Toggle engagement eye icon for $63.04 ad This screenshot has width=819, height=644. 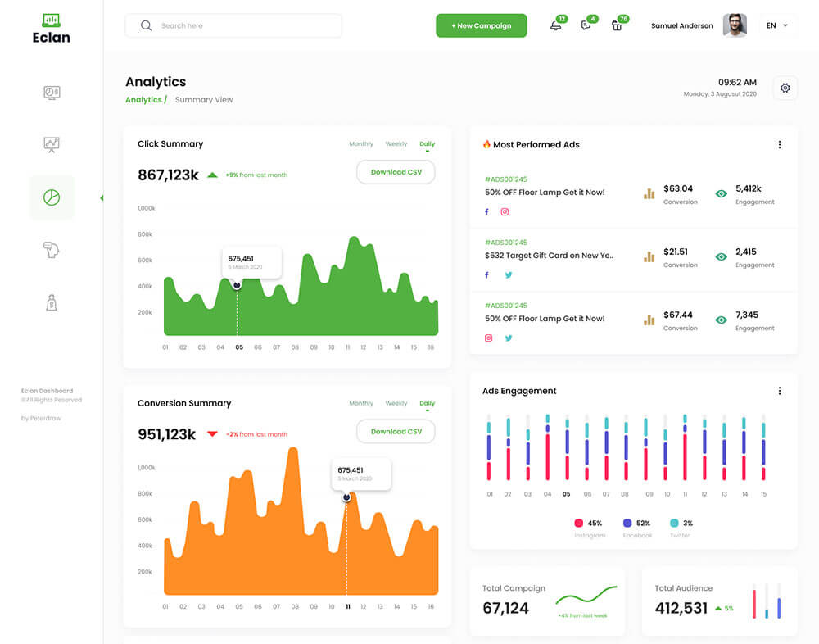pyautogui.click(x=721, y=193)
